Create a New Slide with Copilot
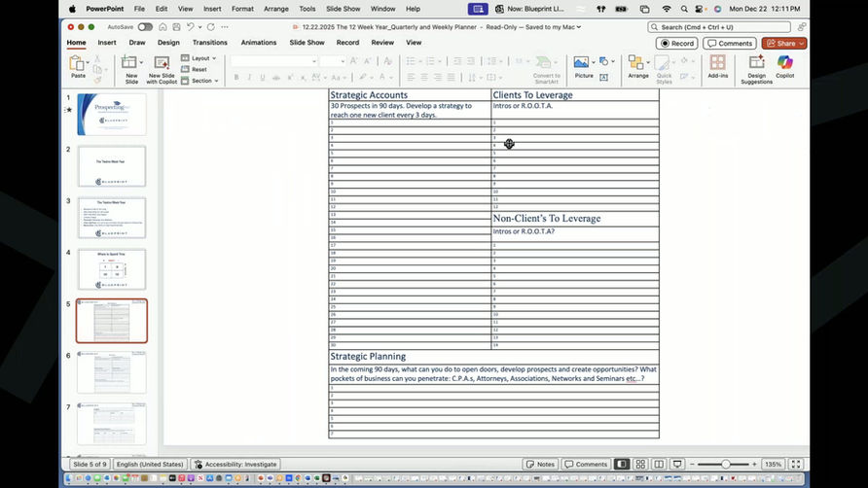Screen dimensions: 868x488 [162, 63]
